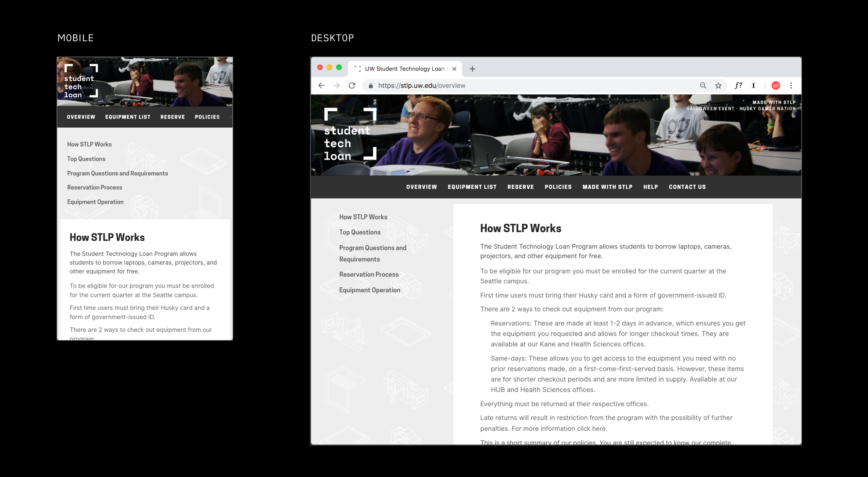Tap How STLP Works link in mobile list

click(x=89, y=144)
